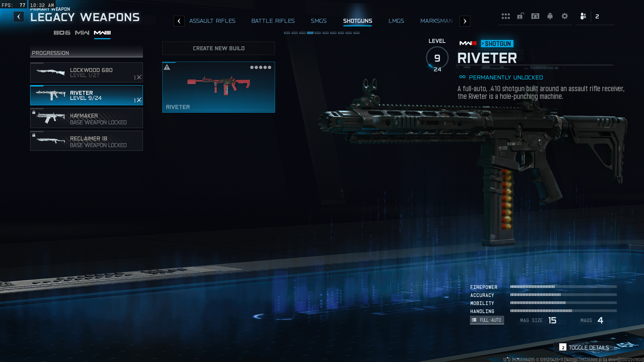Screen dimensions: 644x362
Task: Switch to the Battle Rifles tab
Action: point(273,21)
